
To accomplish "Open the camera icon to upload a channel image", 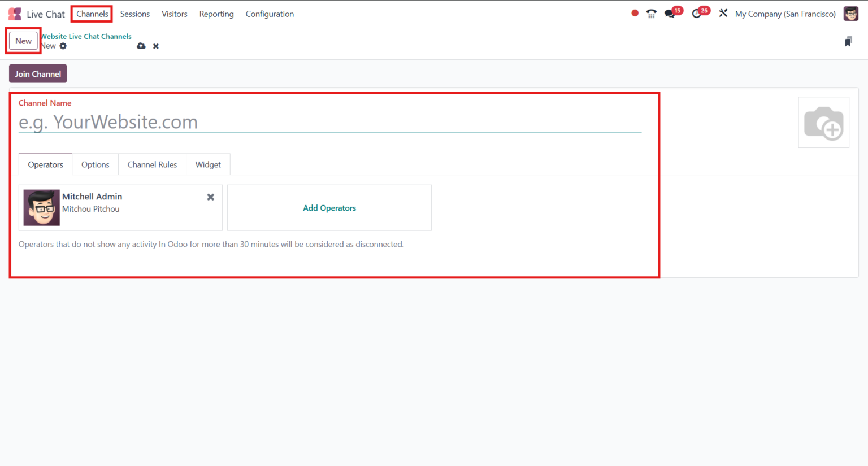I will (x=824, y=122).
